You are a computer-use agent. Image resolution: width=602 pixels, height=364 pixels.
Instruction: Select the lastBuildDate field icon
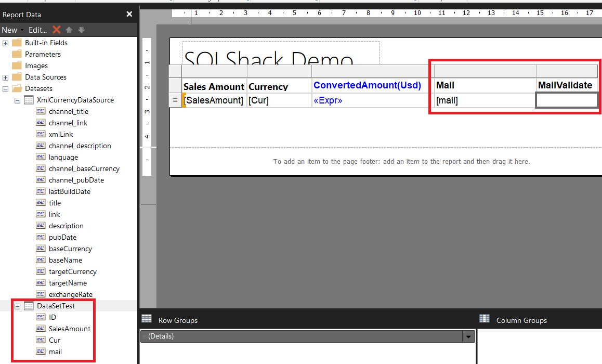pyautogui.click(x=41, y=191)
